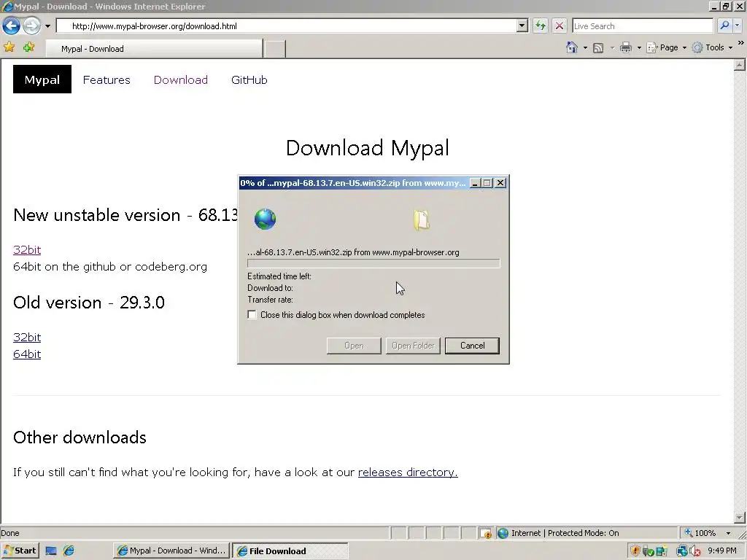The image size is (747, 560).
Task: Open the Tools menu
Action: click(712, 47)
